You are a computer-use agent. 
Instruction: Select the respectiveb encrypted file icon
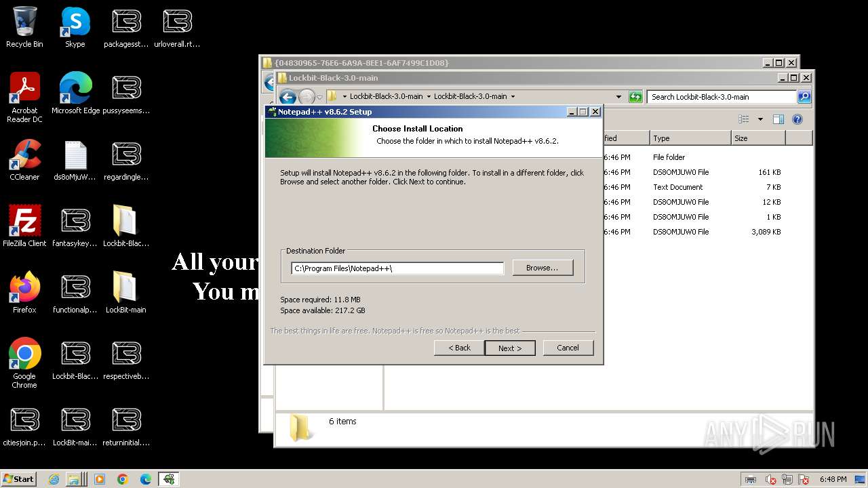(x=126, y=360)
